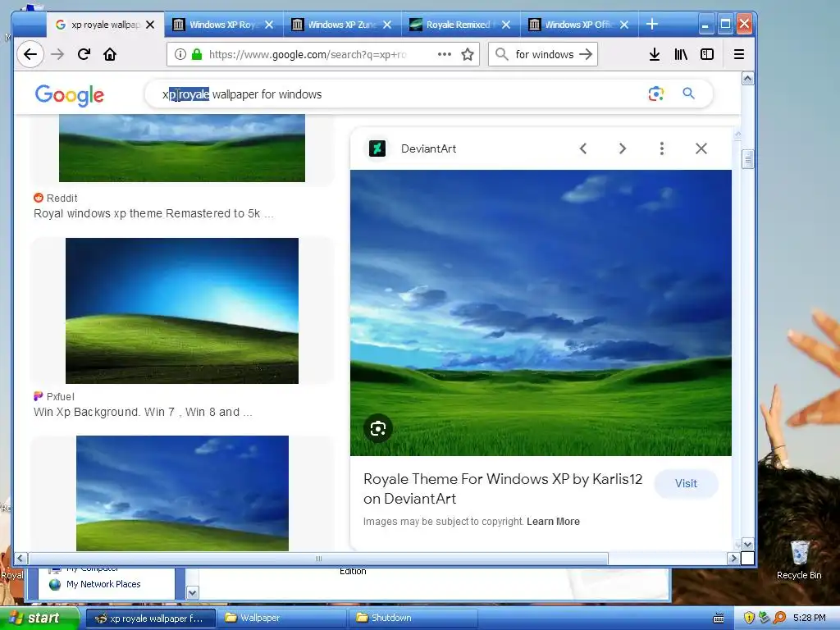840x630 pixels.
Task: Open the Firefox home page
Action: click(110, 54)
